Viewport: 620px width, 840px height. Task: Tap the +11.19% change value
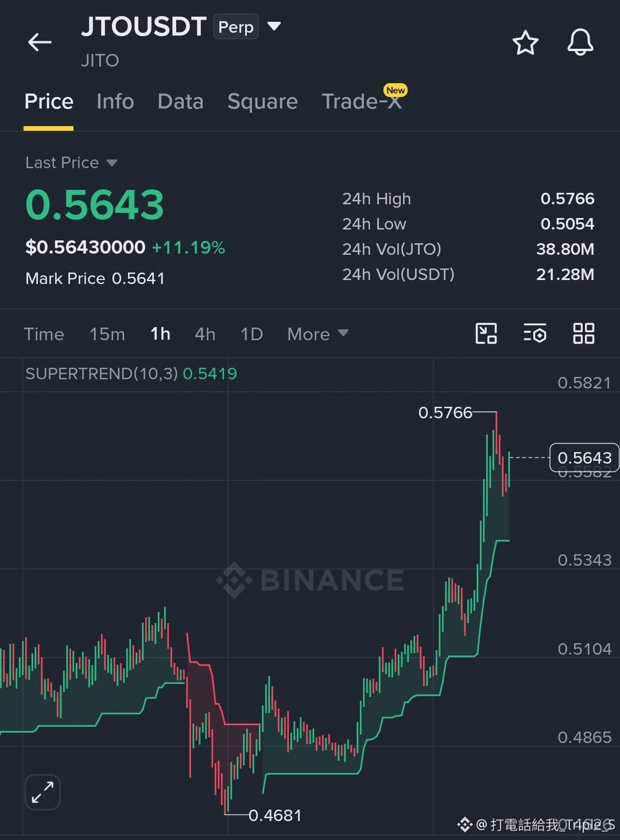(188, 247)
